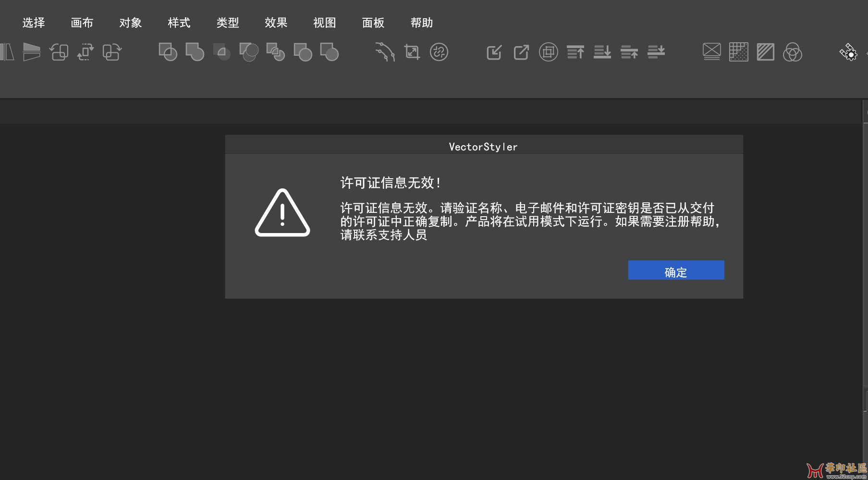Click the dashed rectangle transform-again icon
Screen dimensions: 868x480
coord(86,52)
